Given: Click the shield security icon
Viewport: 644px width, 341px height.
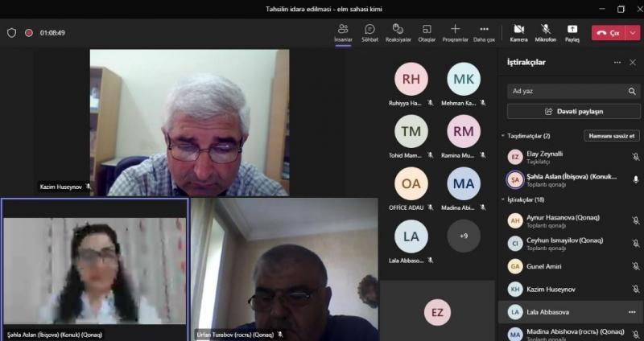Looking at the screenshot, I should (x=11, y=33).
